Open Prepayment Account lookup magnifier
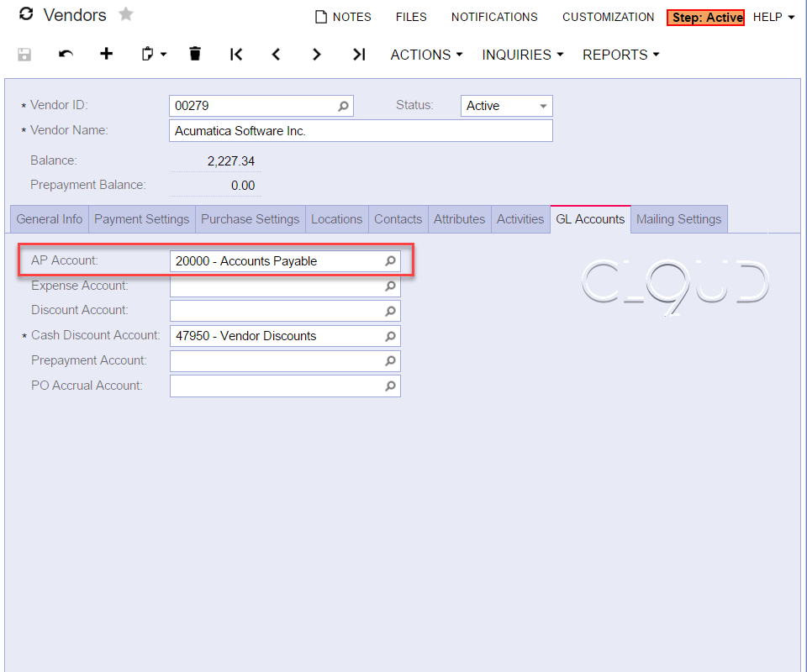The image size is (807, 672). pyautogui.click(x=391, y=361)
